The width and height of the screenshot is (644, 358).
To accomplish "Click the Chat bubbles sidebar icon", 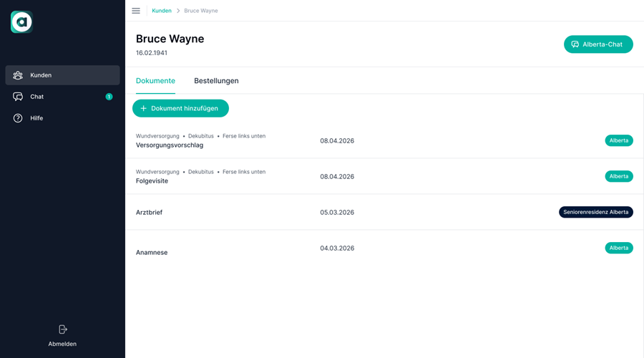I will pos(18,97).
